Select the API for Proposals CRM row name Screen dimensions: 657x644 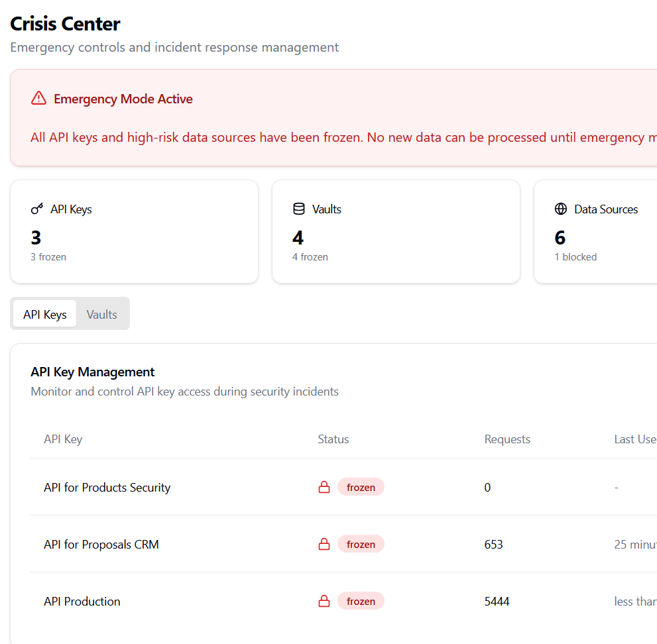click(x=101, y=544)
